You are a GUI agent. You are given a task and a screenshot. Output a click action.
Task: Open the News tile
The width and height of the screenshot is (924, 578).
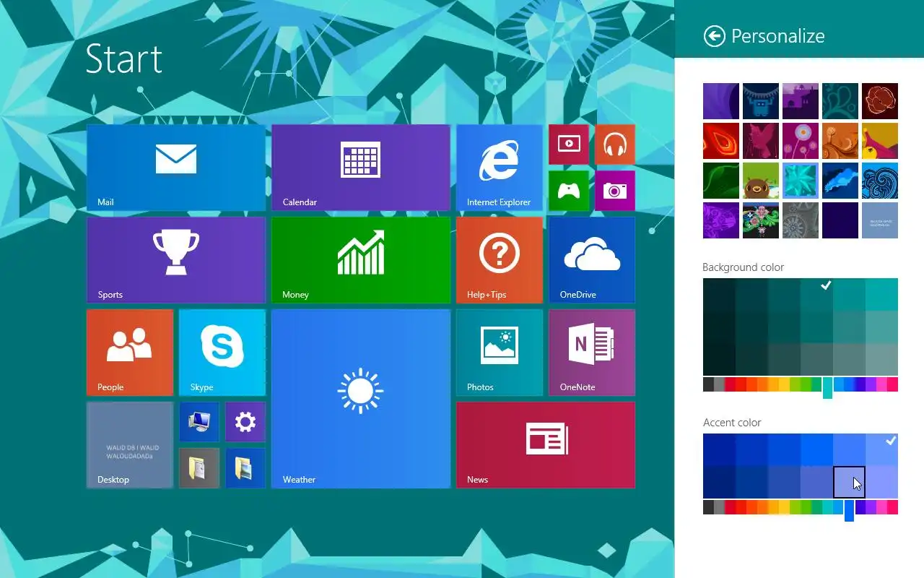(x=546, y=445)
